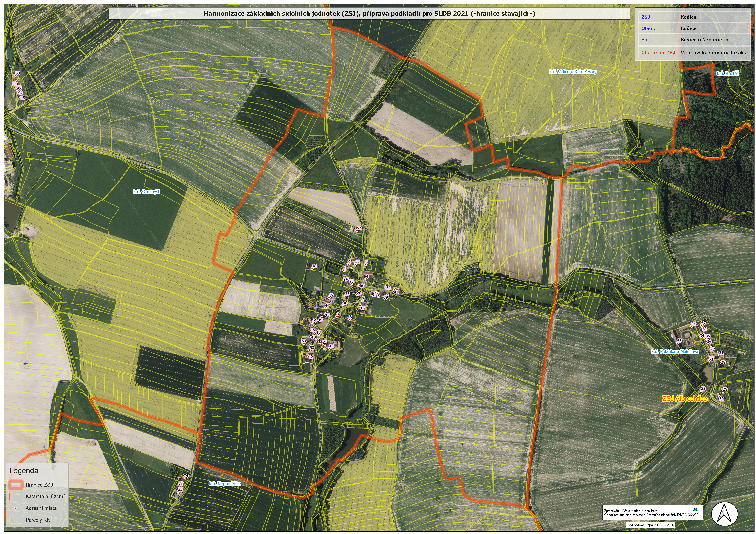
Task: Select the k.ú. Nepoměřice label
Action: point(225,484)
